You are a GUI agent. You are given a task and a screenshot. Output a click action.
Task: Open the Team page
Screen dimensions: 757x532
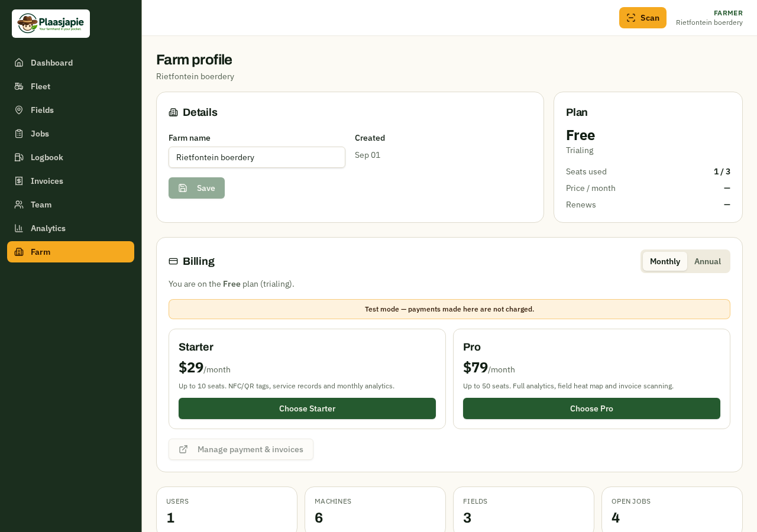coord(70,205)
